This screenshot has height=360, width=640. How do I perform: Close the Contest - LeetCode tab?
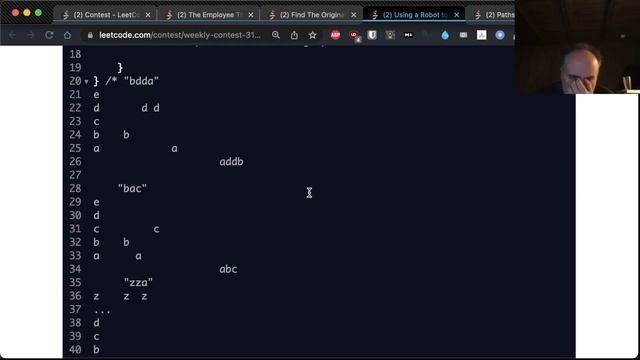pyautogui.click(x=148, y=15)
